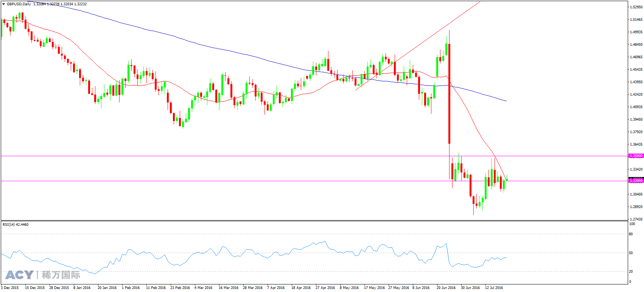This screenshot has height=292, width=644.
Task: Click the 7 Apr 2016 date label
Action: [x=276, y=288]
